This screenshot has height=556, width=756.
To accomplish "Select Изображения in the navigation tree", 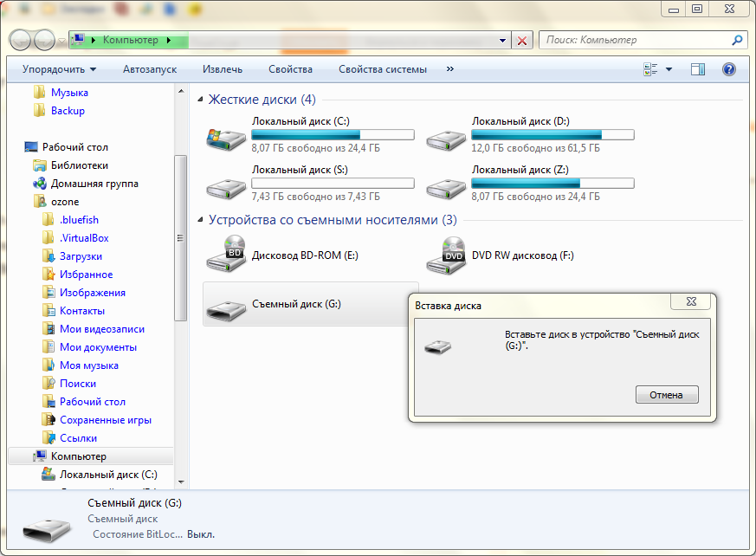I will coord(93,293).
